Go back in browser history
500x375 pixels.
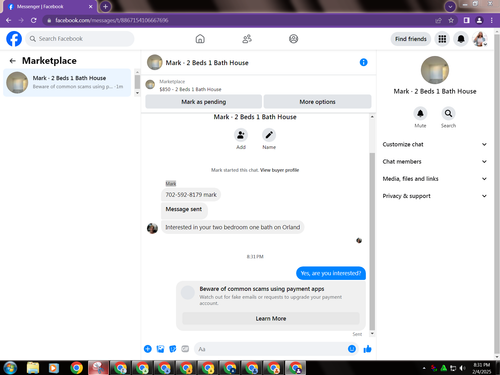9,20
